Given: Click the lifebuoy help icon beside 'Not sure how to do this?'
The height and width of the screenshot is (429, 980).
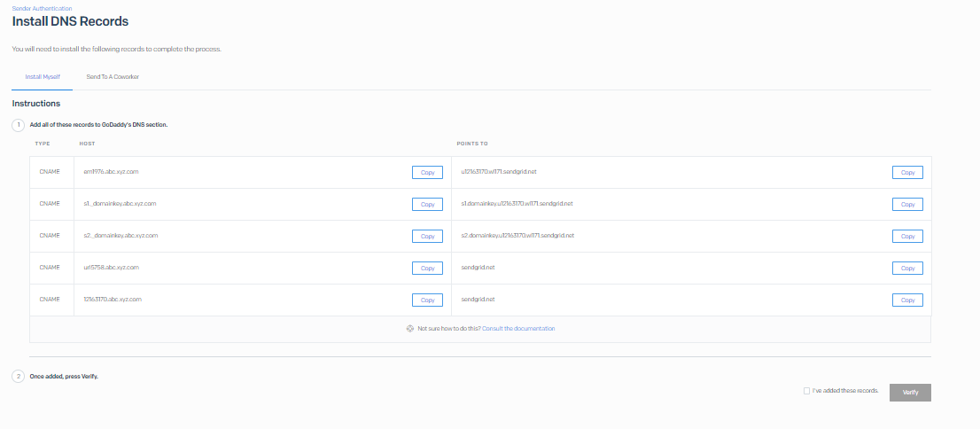Looking at the screenshot, I should [x=410, y=328].
